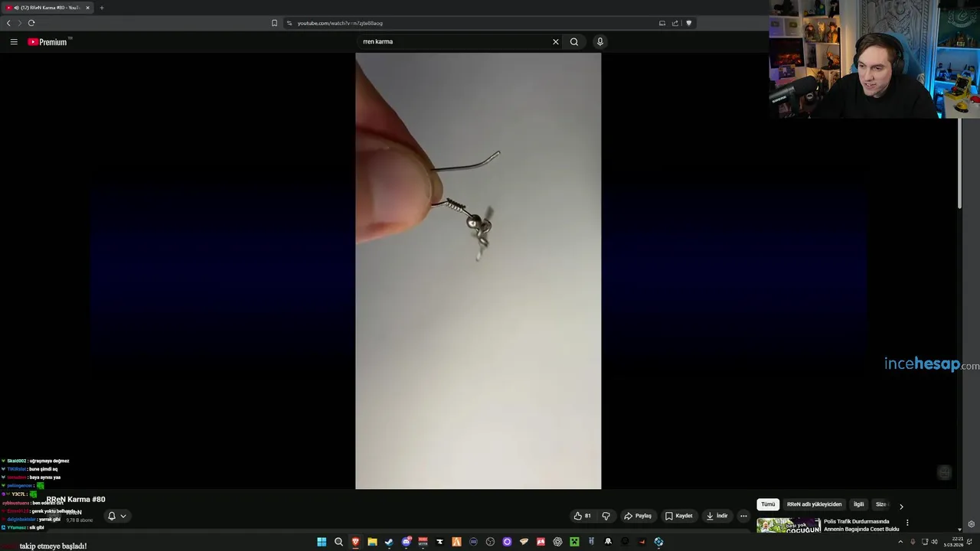Screen dimensions: 980x551
Task: Click the video player area
Action: [x=479, y=271]
